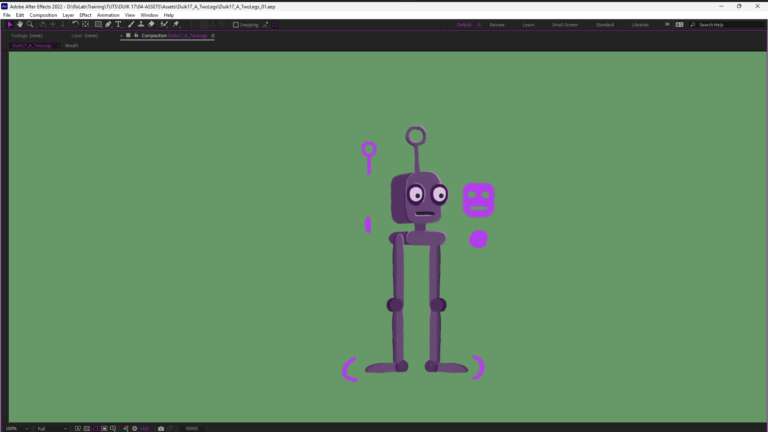Open the Animation menu

108,15
